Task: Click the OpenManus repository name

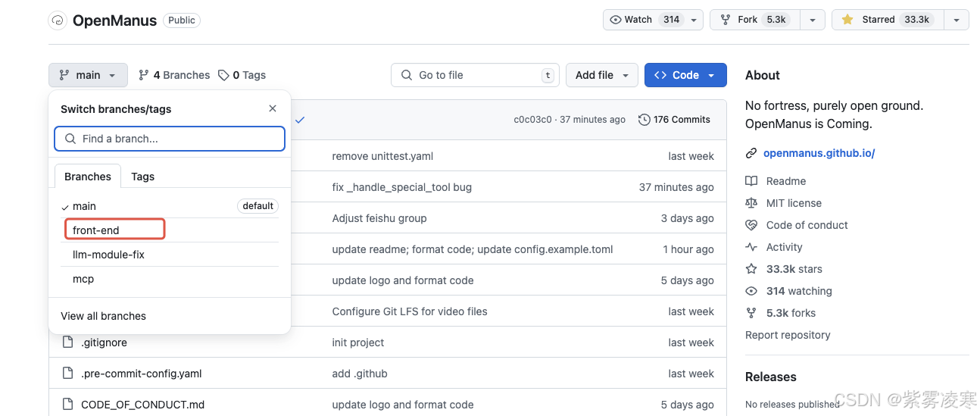Action: pyautogui.click(x=114, y=20)
